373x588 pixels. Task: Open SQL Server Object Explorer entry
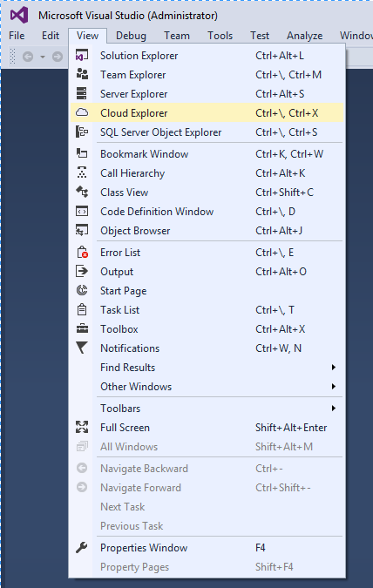(x=207, y=132)
